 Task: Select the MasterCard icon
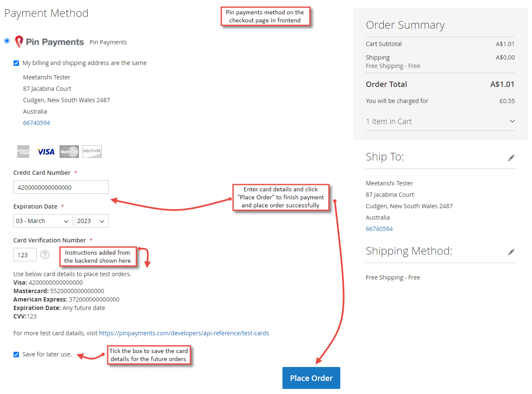[69, 151]
